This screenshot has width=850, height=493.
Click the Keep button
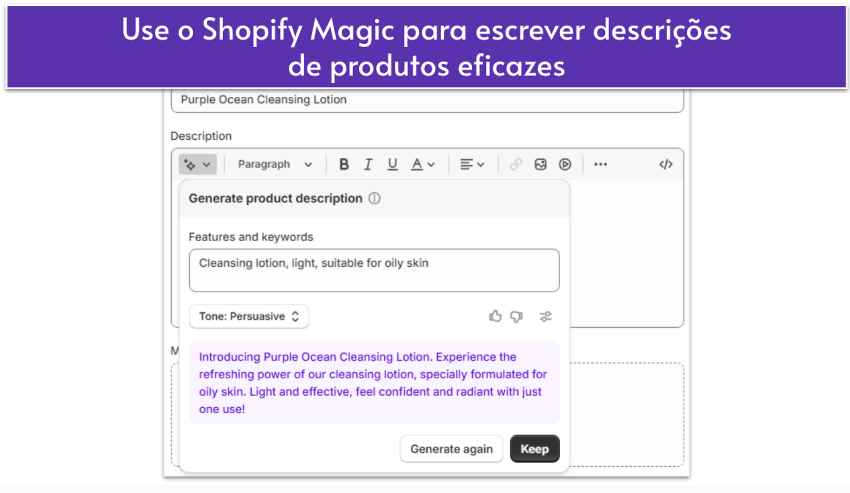pyautogui.click(x=535, y=449)
